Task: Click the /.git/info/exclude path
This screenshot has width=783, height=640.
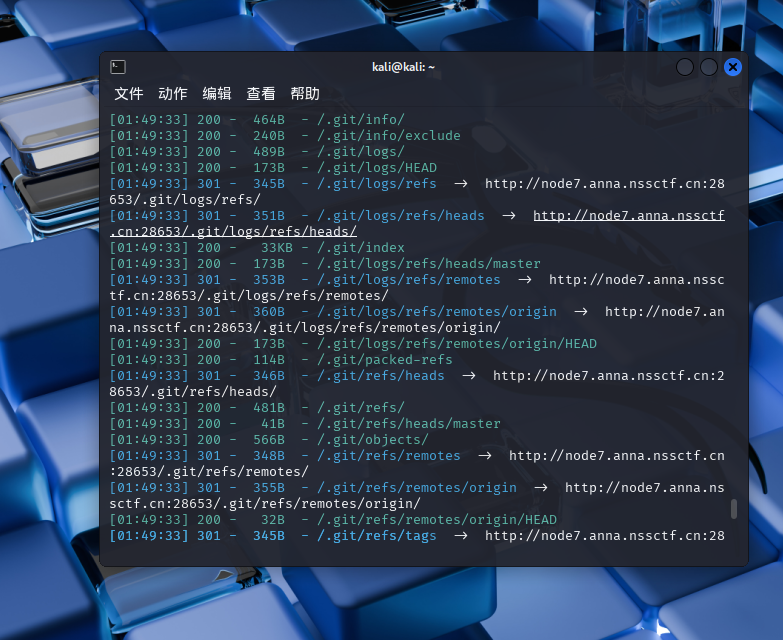Action: tap(388, 136)
